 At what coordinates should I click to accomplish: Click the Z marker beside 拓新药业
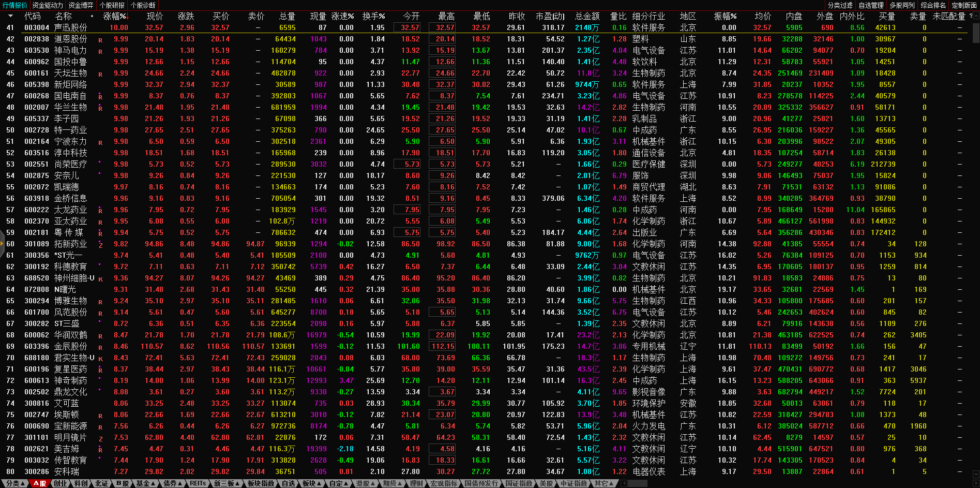click(100, 245)
